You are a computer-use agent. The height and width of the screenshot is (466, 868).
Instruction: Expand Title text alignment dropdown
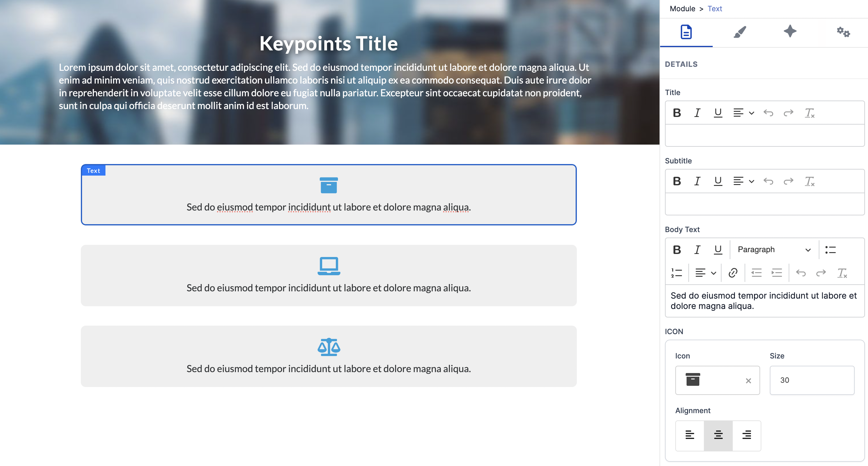click(x=744, y=113)
